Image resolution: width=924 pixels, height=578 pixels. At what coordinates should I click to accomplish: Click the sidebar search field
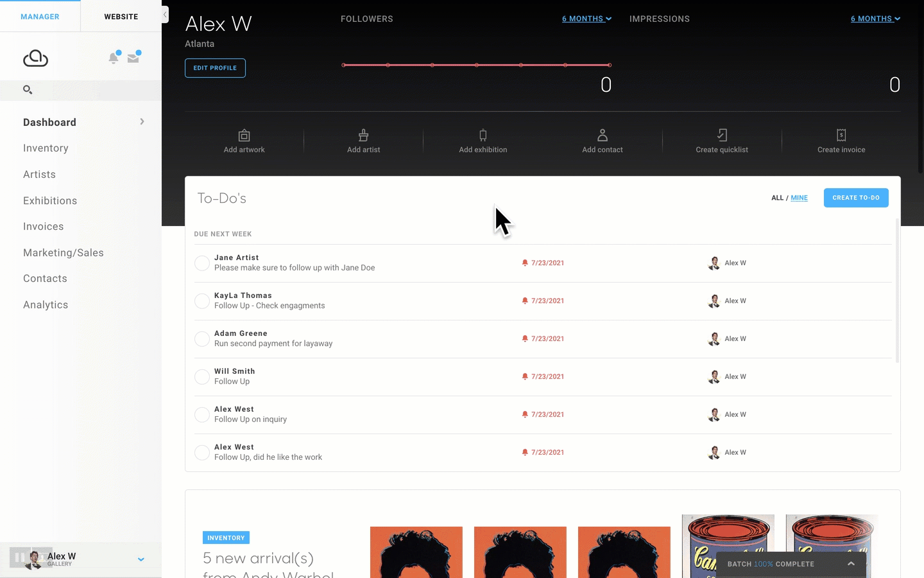click(x=81, y=90)
